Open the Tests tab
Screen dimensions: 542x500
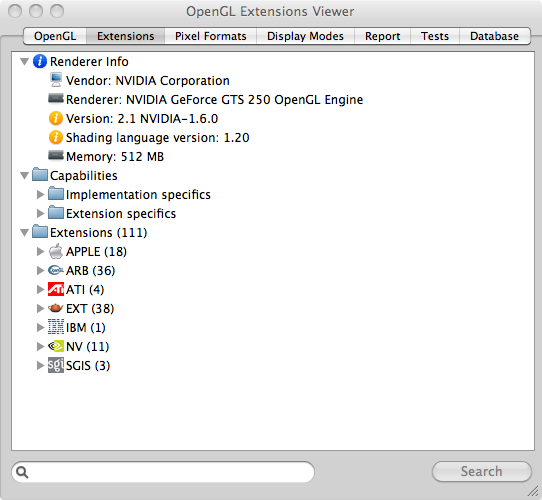coord(435,36)
